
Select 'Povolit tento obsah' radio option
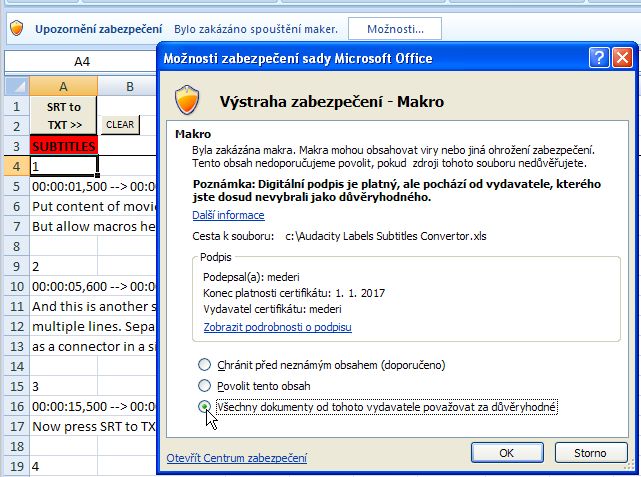(204, 385)
